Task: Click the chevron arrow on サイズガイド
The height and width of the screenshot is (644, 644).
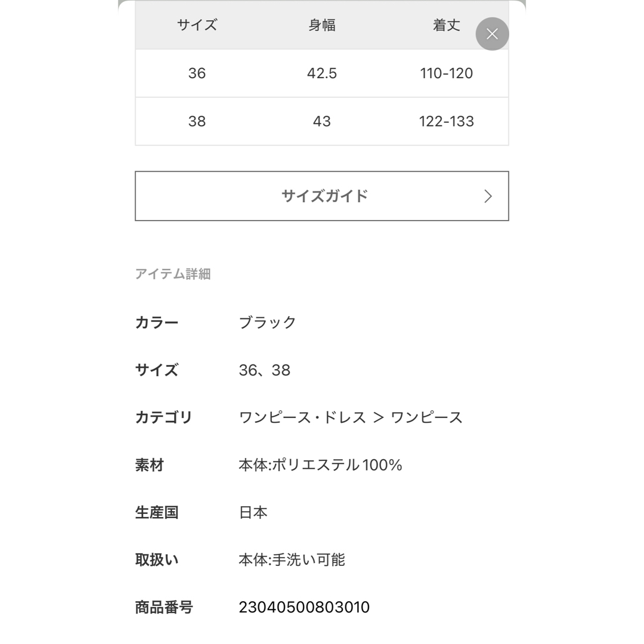Action: [x=488, y=196]
